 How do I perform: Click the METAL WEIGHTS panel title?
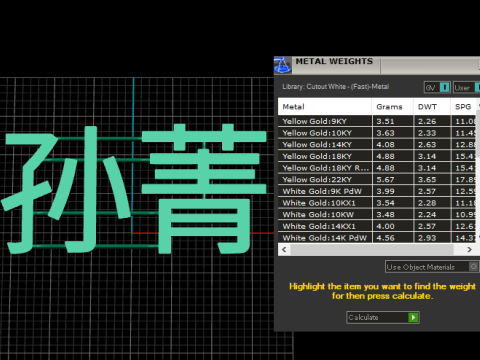click(334, 61)
